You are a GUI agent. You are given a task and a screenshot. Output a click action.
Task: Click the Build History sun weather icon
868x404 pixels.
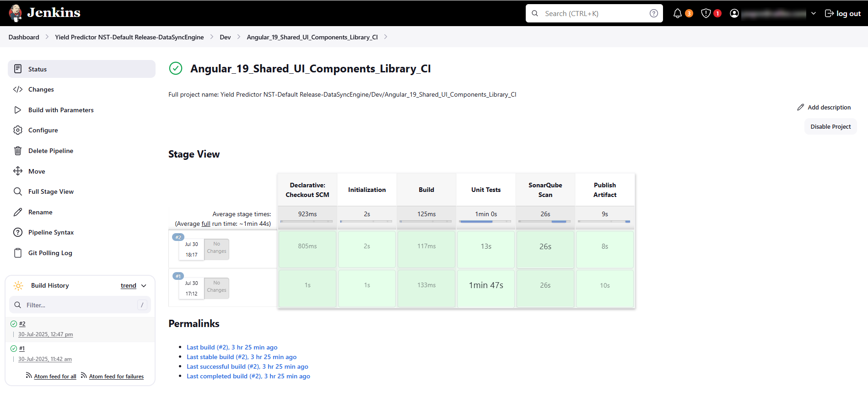click(18, 285)
